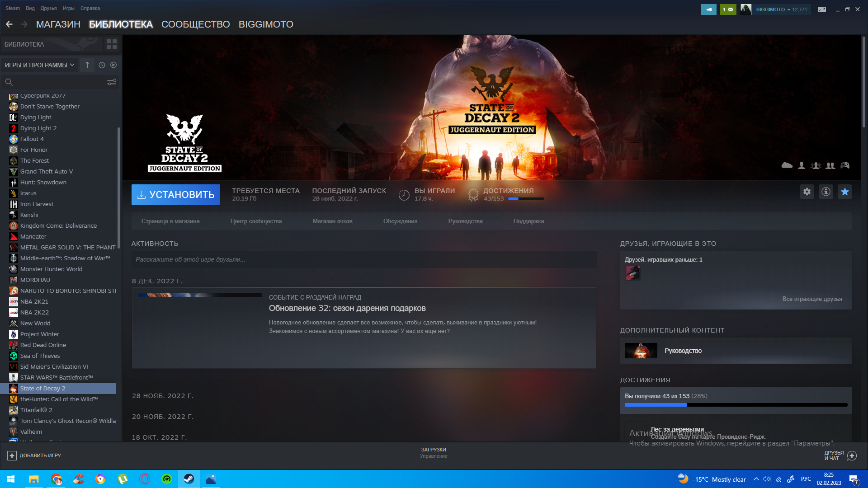Click the library list scrollbar

pyautogui.click(x=118, y=188)
